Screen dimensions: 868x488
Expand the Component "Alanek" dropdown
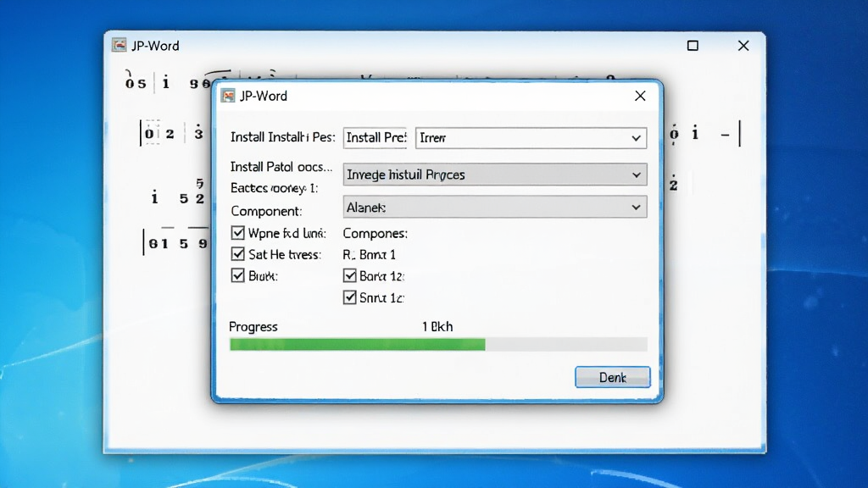tap(495, 207)
